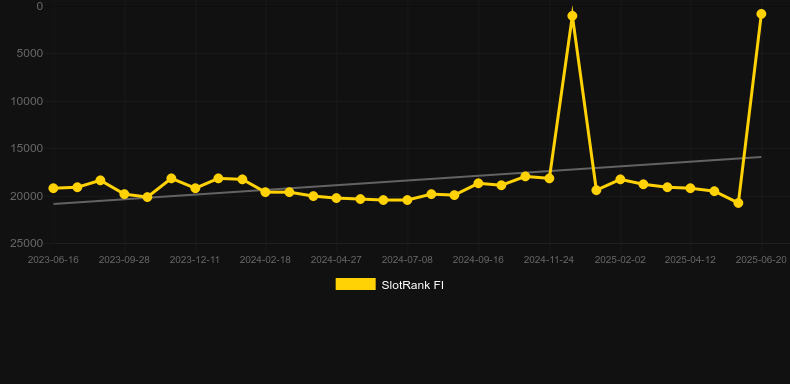Click the x-axis label 2023-12-11
The width and height of the screenshot is (790, 384).
click(195, 260)
